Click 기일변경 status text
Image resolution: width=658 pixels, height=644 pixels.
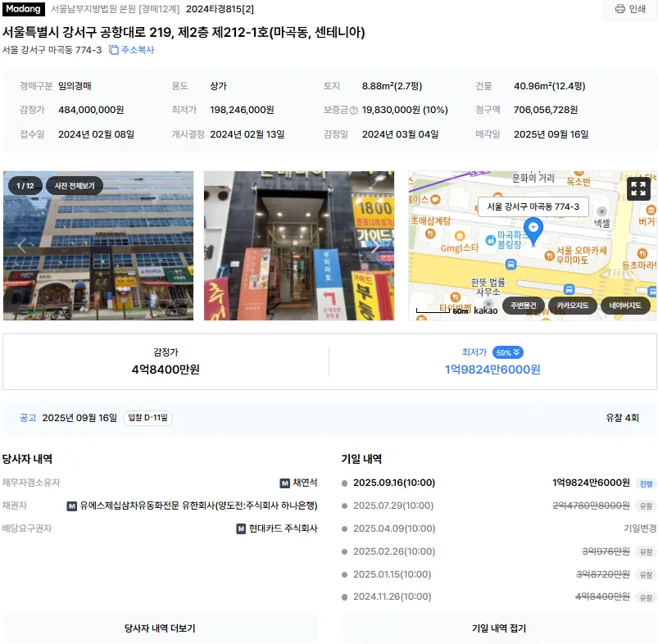(640, 528)
